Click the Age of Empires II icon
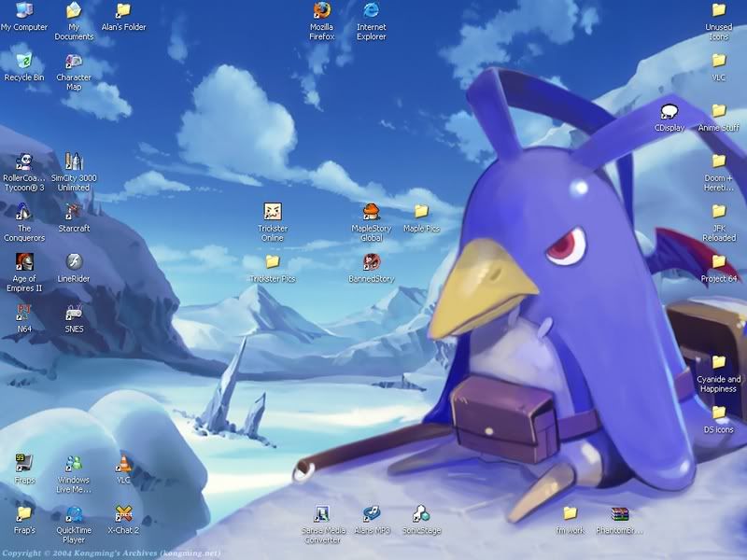747x560 pixels. pos(24,273)
